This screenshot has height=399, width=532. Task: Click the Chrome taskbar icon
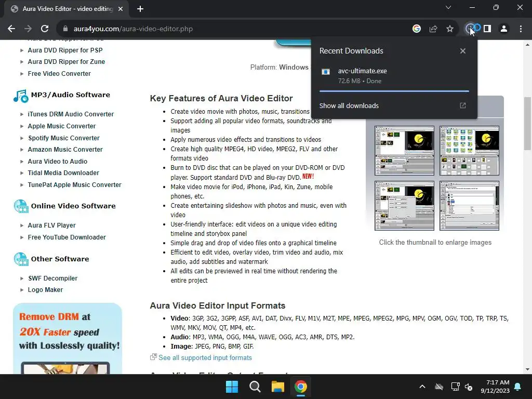(x=301, y=387)
